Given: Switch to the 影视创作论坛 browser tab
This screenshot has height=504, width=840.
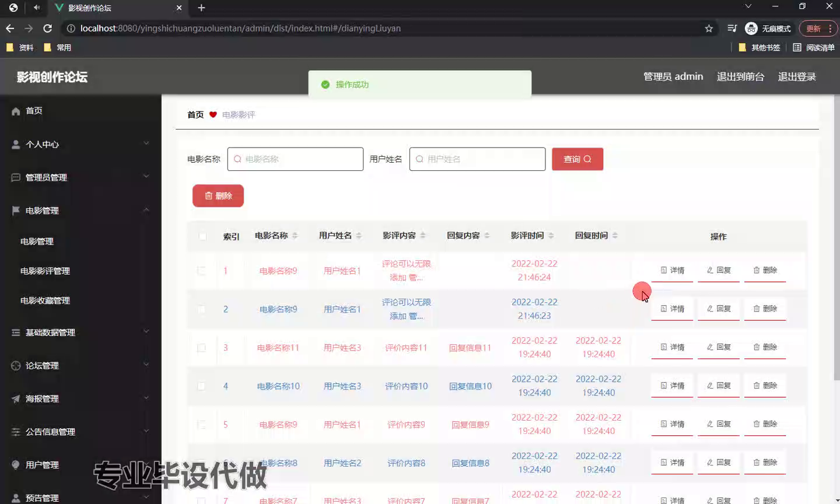Looking at the screenshot, I should pos(118,8).
